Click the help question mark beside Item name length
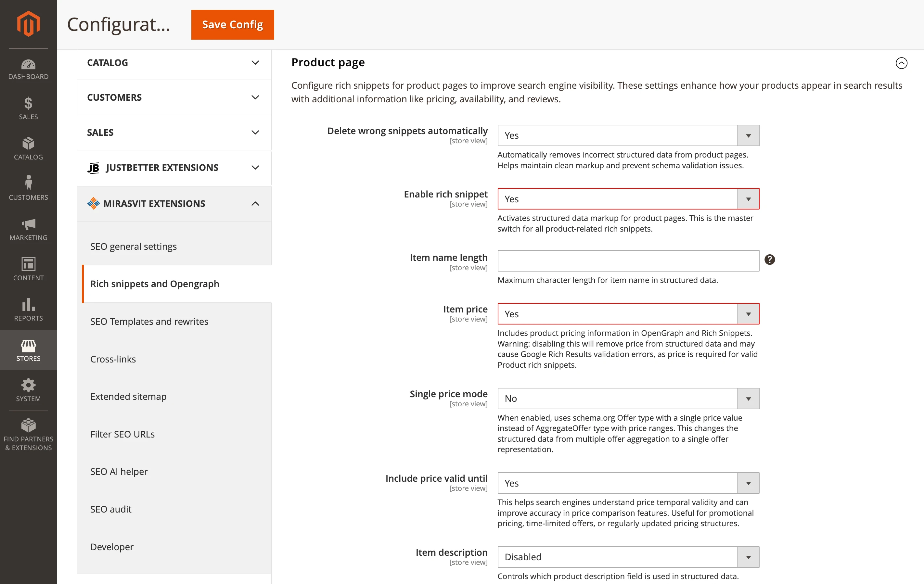Screen dimensions: 924x584 point(770,260)
